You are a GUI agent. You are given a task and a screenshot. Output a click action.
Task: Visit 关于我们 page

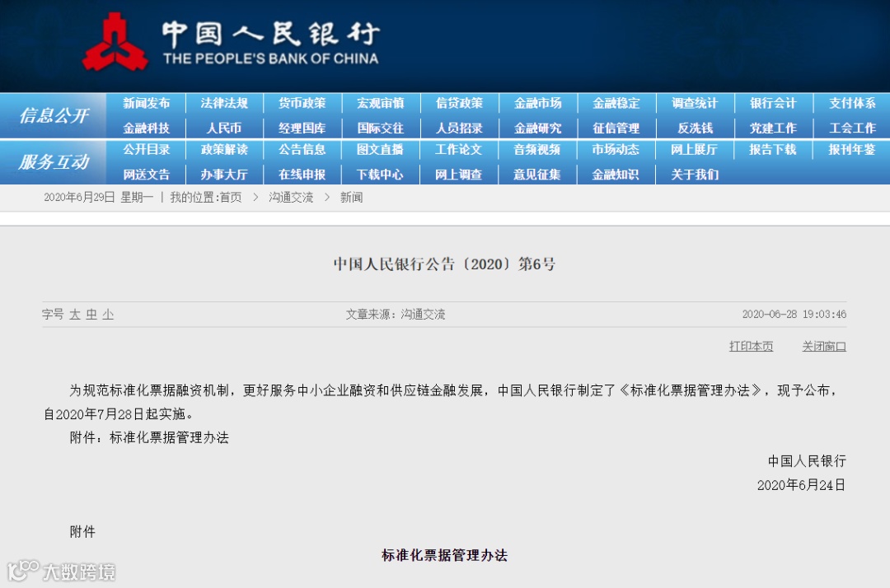695,175
